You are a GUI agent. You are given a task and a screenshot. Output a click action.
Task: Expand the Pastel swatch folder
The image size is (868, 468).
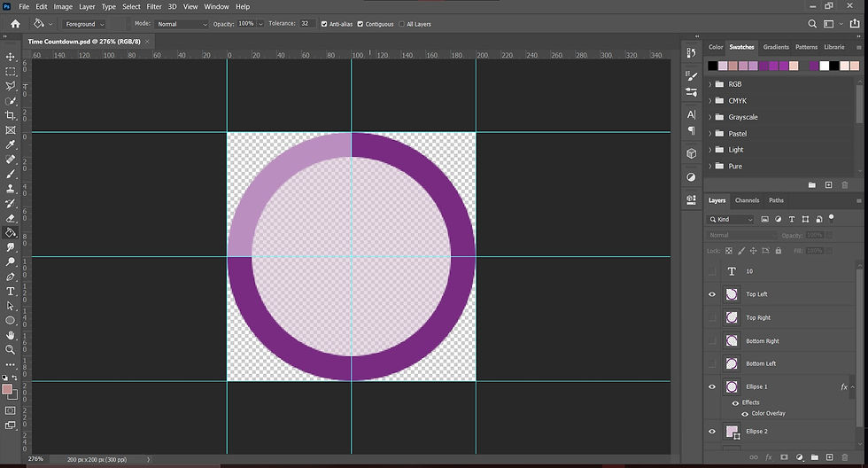tap(710, 134)
